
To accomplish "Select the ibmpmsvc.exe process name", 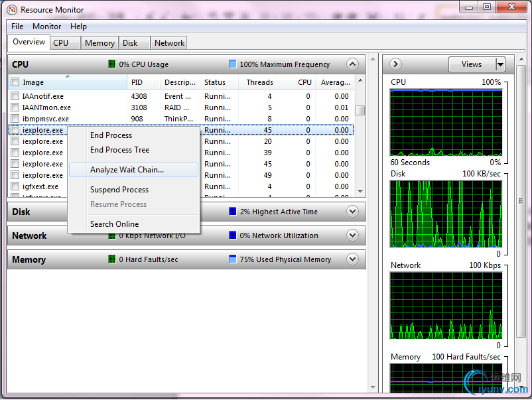I will pyautogui.click(x=46, y=119).
